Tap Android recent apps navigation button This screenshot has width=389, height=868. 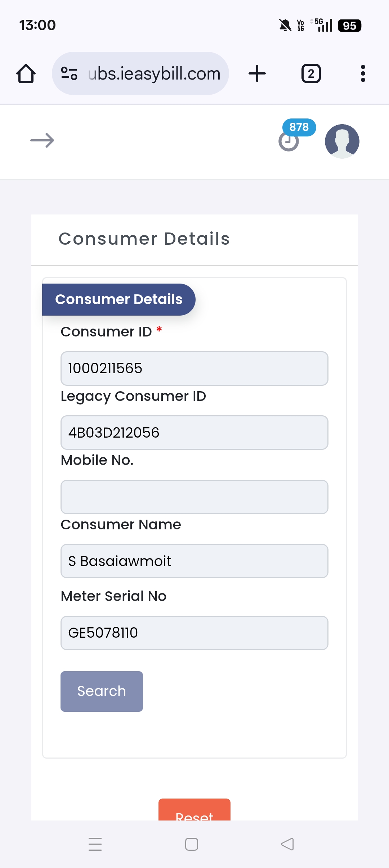[95, 844]
